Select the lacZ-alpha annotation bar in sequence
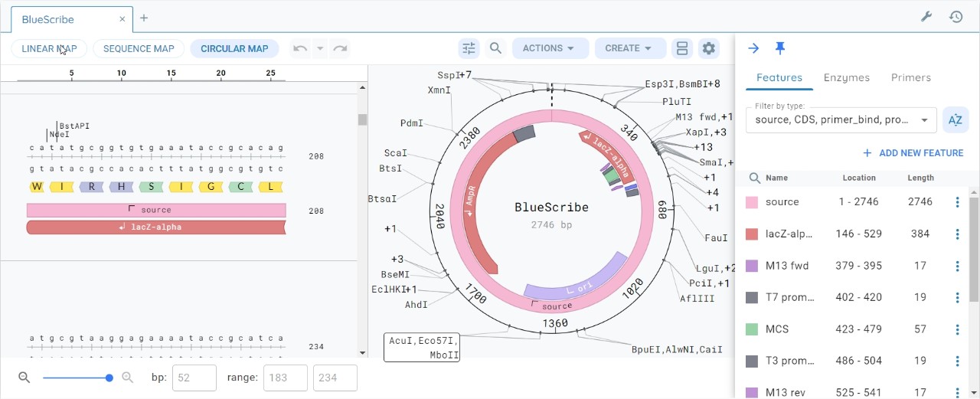Viewport: 980px width, 399px height. point(156,227)
